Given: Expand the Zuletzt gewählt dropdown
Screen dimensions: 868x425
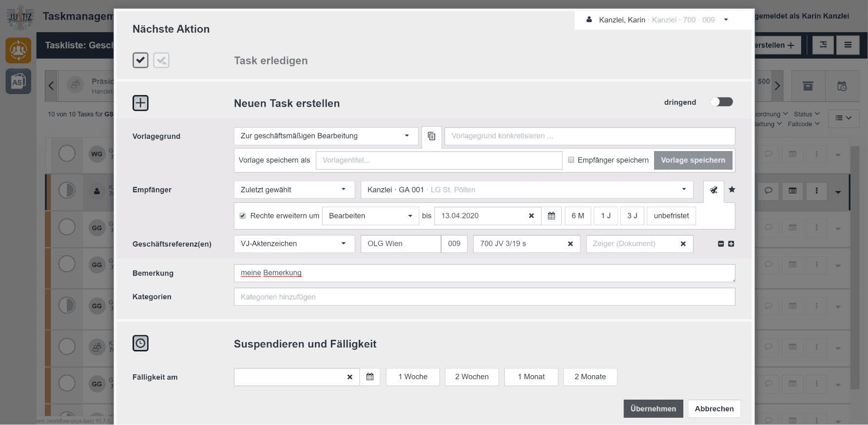Looking at the screenshot, I should pos(294,190).
